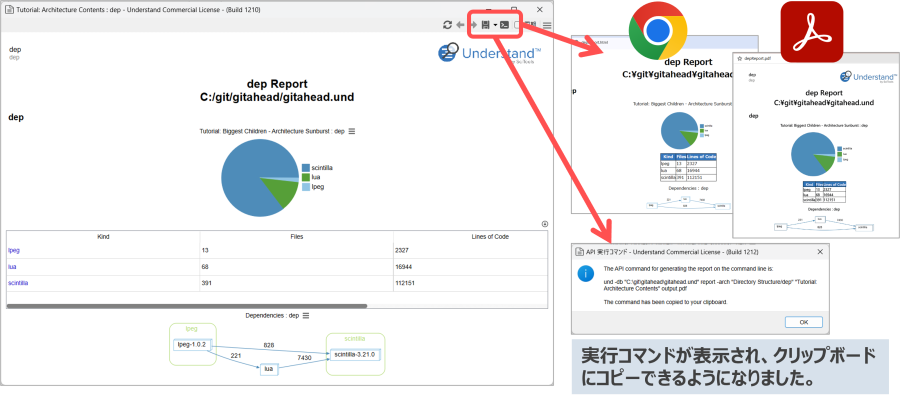Open the scintilla link in Kind column
The image size is (900, 400).
pyautogui.click(x=18, y=283)
